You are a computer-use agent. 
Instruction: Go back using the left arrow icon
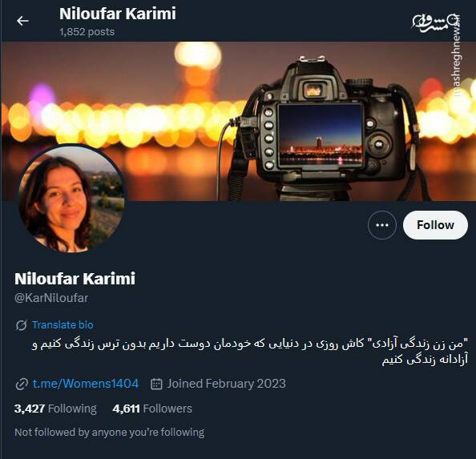[22, 21]
